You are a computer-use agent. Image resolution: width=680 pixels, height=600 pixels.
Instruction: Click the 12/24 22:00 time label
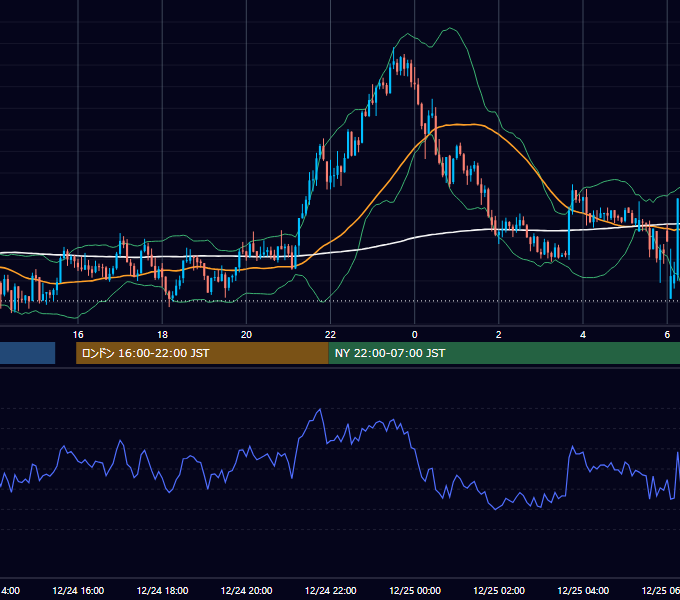click(x=330, y=590)
